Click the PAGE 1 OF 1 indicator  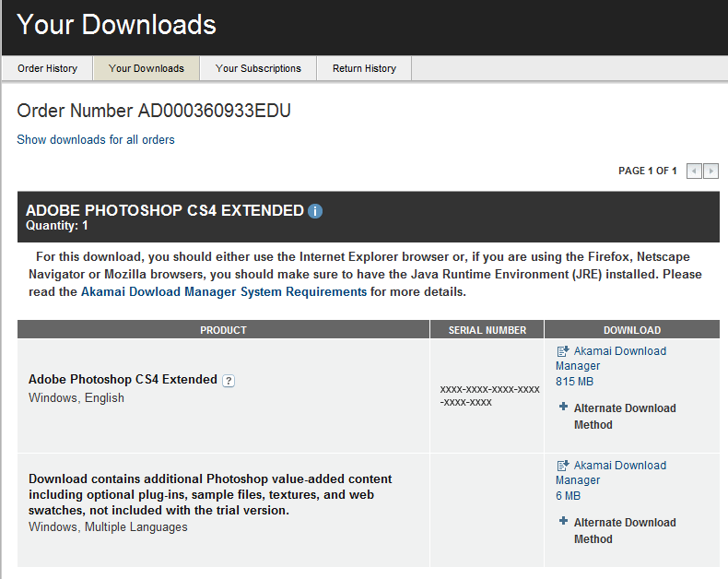coord(647,171)
